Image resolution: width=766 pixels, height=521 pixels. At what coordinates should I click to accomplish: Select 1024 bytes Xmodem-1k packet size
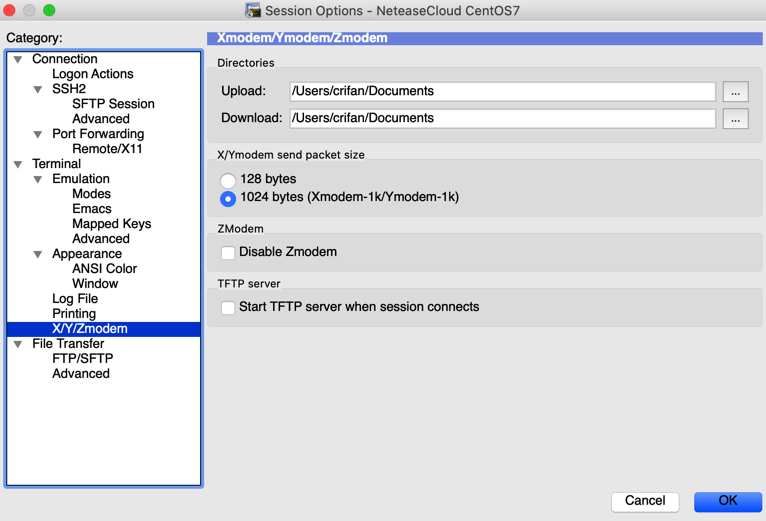click(228, 198)
